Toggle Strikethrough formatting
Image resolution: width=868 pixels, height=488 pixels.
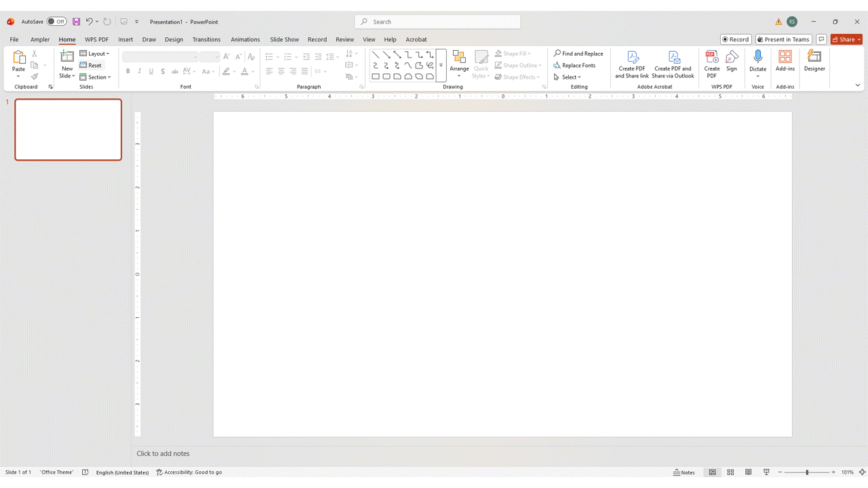pyautogui.click(x=174, y=71)
